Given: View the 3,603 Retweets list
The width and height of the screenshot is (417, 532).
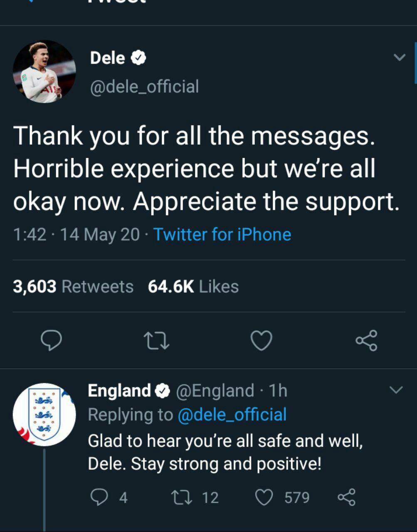Looking at the screenshot, I should click(x=73, y=287).
